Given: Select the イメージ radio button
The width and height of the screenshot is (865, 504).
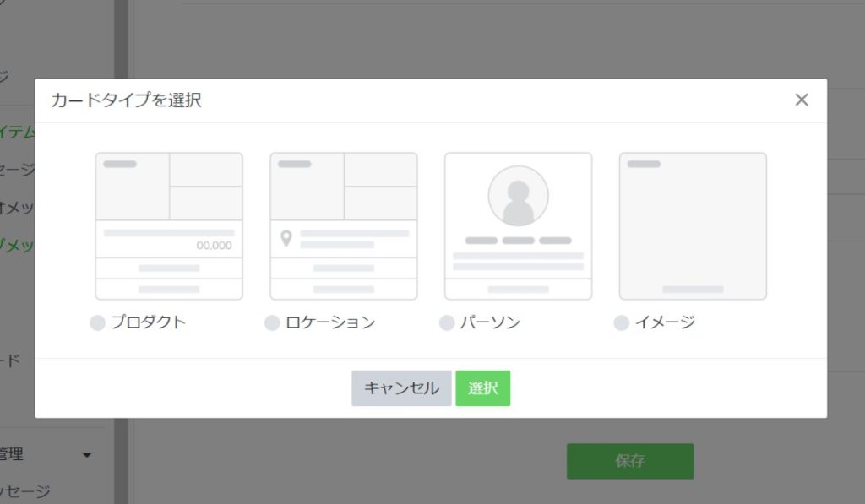Looking at the screenshot, I should click(x=623, y=322).
